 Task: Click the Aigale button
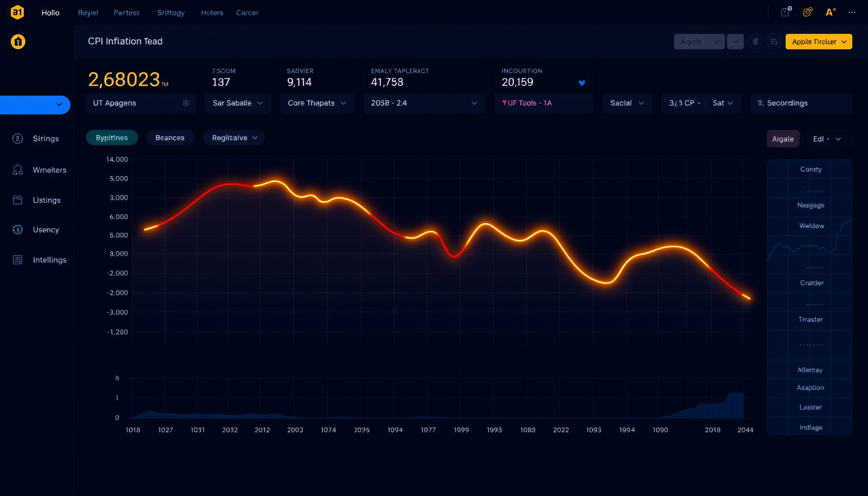(x=783, y=139)
